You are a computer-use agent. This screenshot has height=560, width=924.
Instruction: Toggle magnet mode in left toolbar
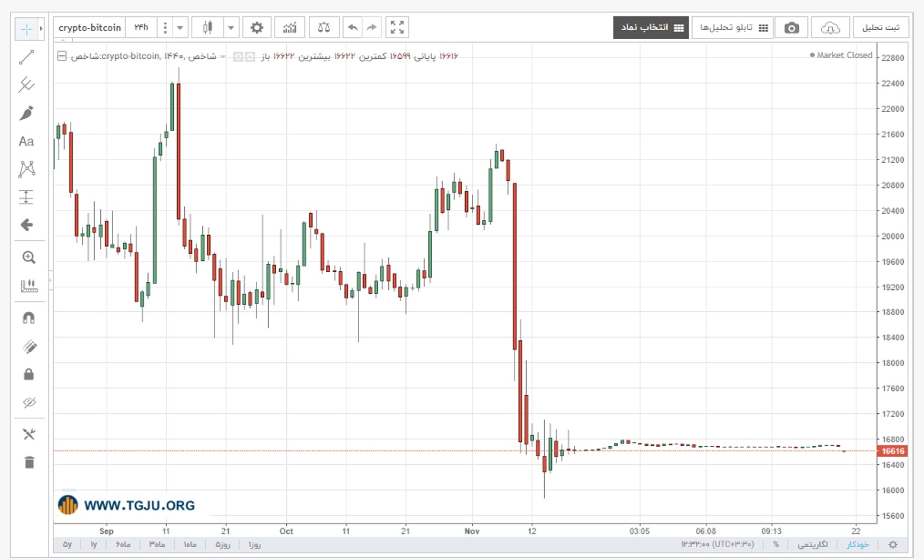point(29,318)
